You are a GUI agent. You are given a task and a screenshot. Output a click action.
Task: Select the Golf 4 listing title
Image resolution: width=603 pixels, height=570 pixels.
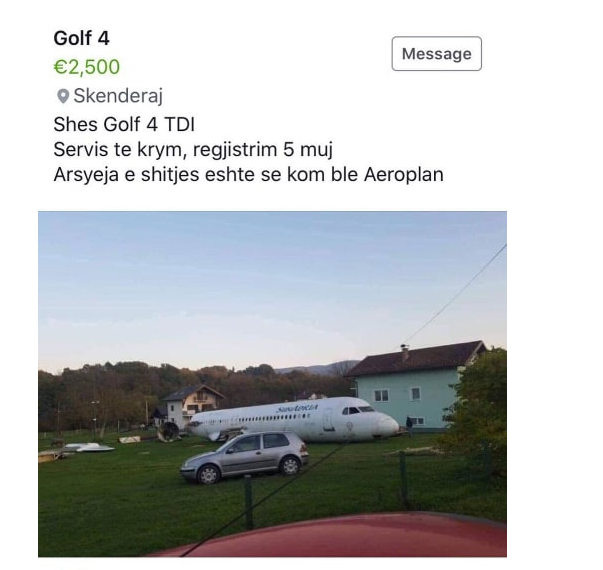click(x=82, y=38)
